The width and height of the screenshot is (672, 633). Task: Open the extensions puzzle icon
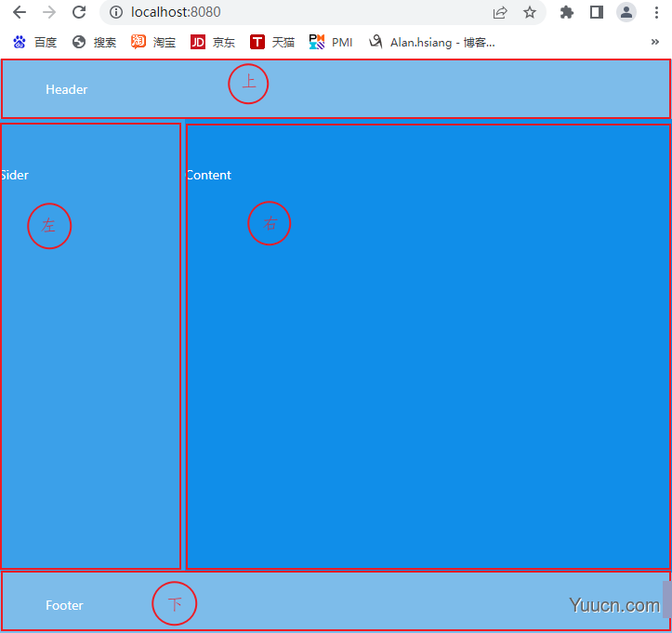tap(567, 12)
